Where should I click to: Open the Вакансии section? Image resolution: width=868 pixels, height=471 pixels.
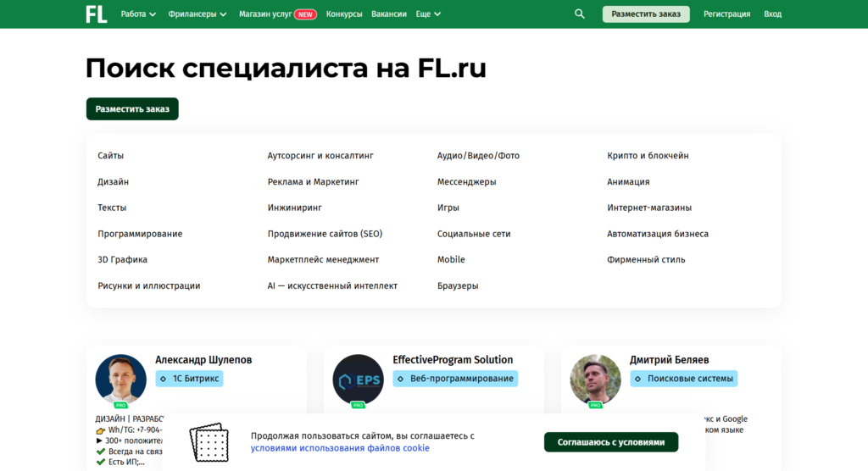(x=388, y=14)
